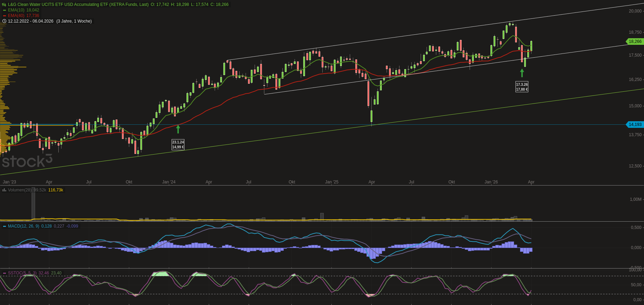644x305 pixels.
Task: Open the EMA(10) indicator label
Action: [x=16, y=10]
